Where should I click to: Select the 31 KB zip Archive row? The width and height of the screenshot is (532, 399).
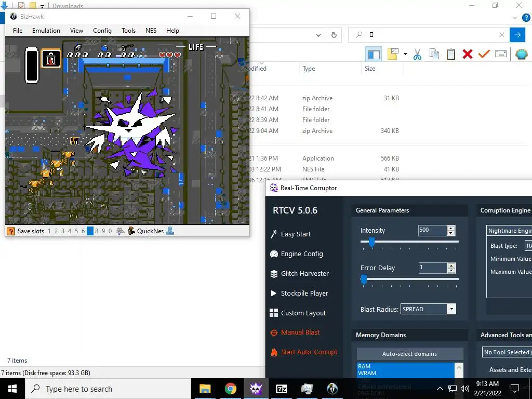pos(324,98)
